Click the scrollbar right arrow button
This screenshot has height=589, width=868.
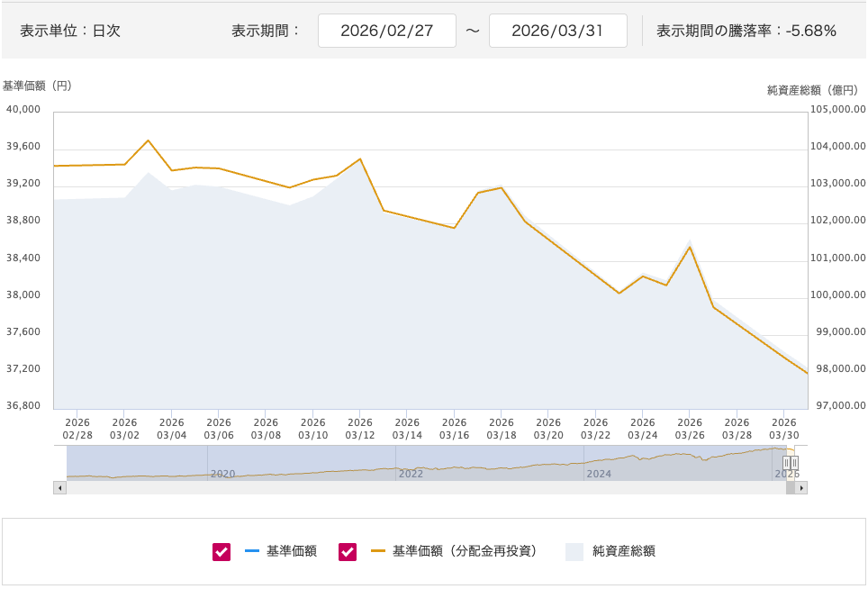coord(801,487)
